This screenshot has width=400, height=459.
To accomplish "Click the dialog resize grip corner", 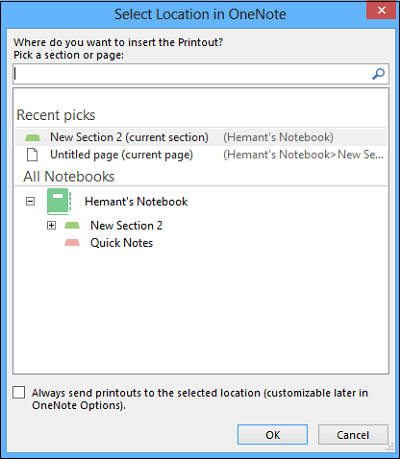I will [389, 447].
